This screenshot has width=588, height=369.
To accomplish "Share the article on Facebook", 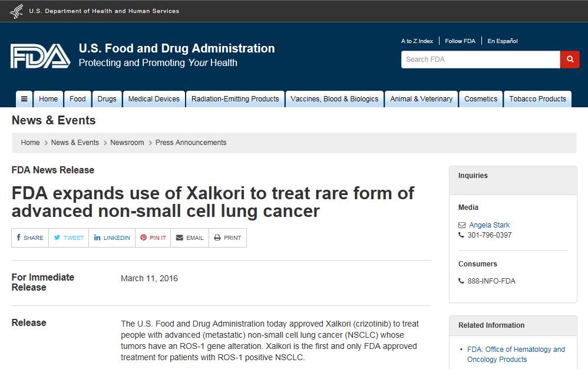I will tap(30, 238).
